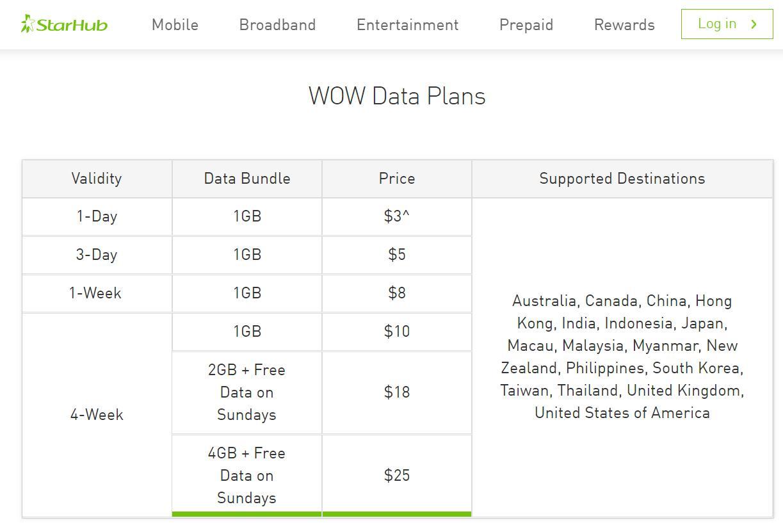Click the WOW Data Plans heading
This screenshot has width=783, height=532.
pyautogui.click(x=397, y=96)
